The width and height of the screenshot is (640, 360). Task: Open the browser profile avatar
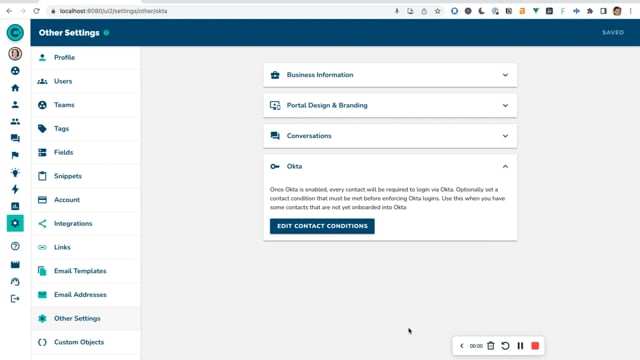pos(617,11)
